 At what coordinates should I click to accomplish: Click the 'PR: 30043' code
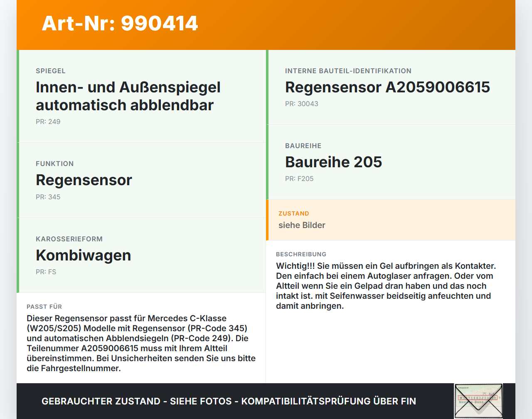tap(302, 104)
